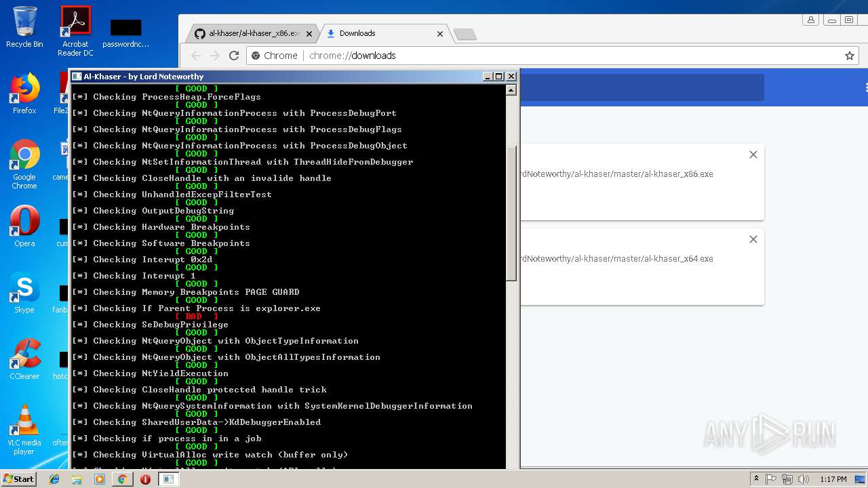Open Windows Explorer folder in taskbar
The image size is (868, 488).
coord(77,479)
